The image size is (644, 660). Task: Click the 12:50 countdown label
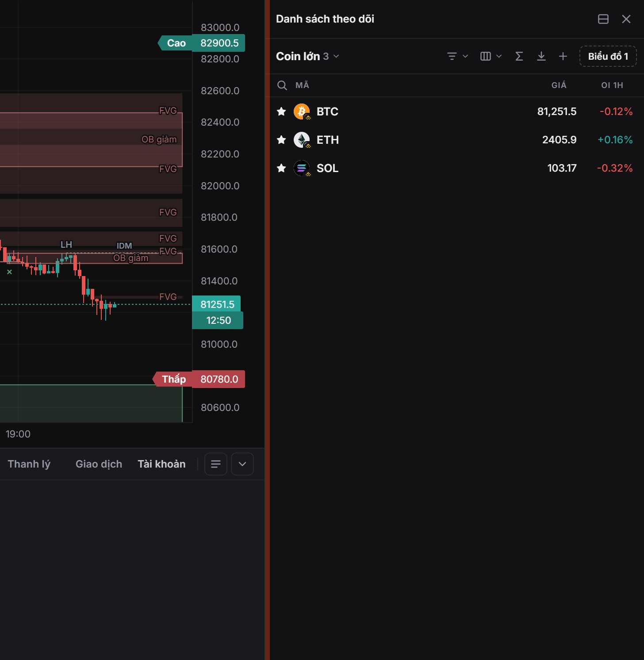(218, 320)
